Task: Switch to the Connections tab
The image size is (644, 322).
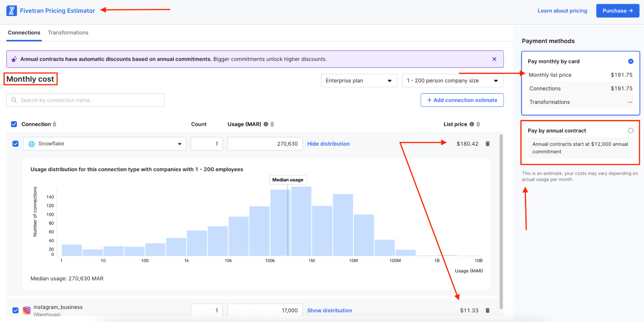Action: (24, 33)
